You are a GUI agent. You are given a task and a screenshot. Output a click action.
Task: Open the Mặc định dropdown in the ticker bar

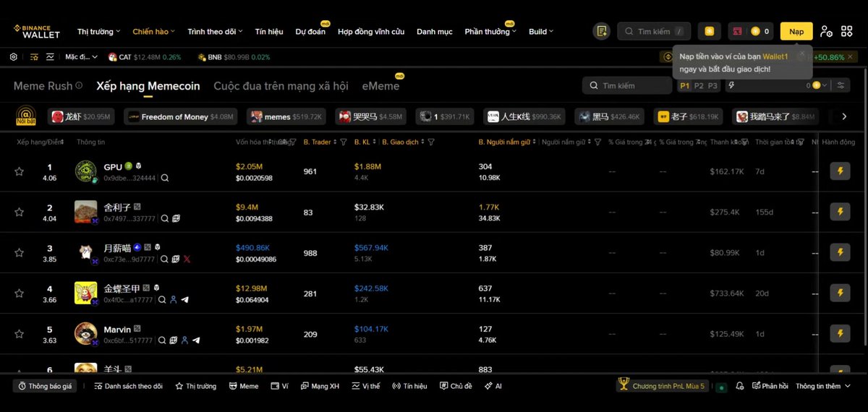click(x=80, y=56)
